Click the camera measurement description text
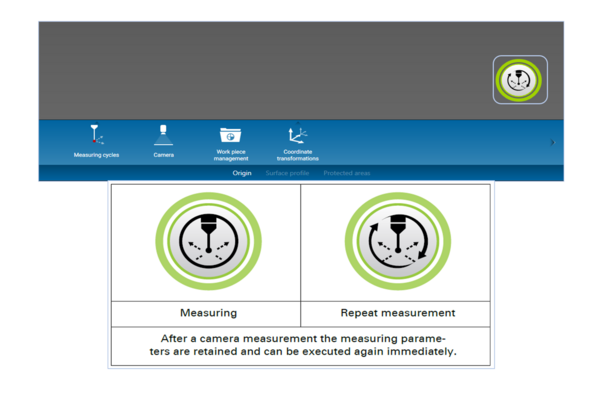 click(303, 345)
